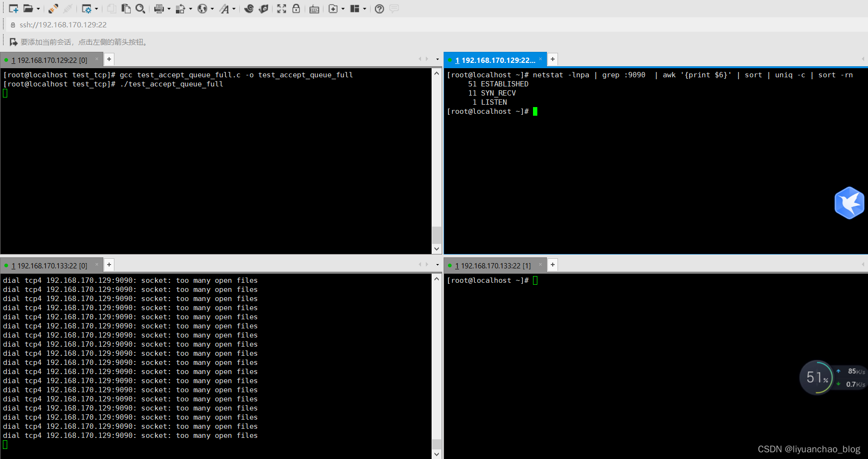Click the chat bubble feedback icon
The image size is (868, 459).
(x=394, y=9)
